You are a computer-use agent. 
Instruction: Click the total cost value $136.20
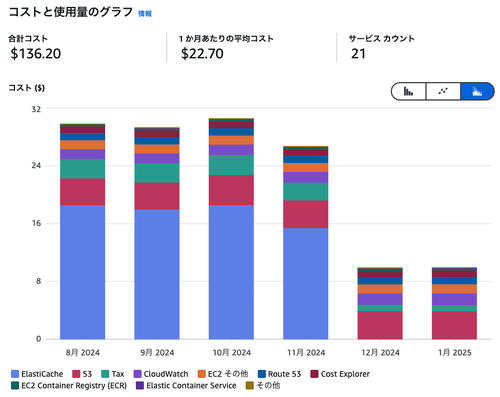pyautogui.click(x=35, y=53)
